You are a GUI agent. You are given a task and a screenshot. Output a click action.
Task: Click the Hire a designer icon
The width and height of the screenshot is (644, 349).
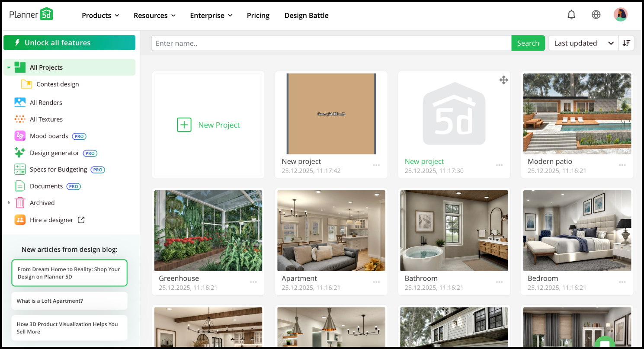20,220
